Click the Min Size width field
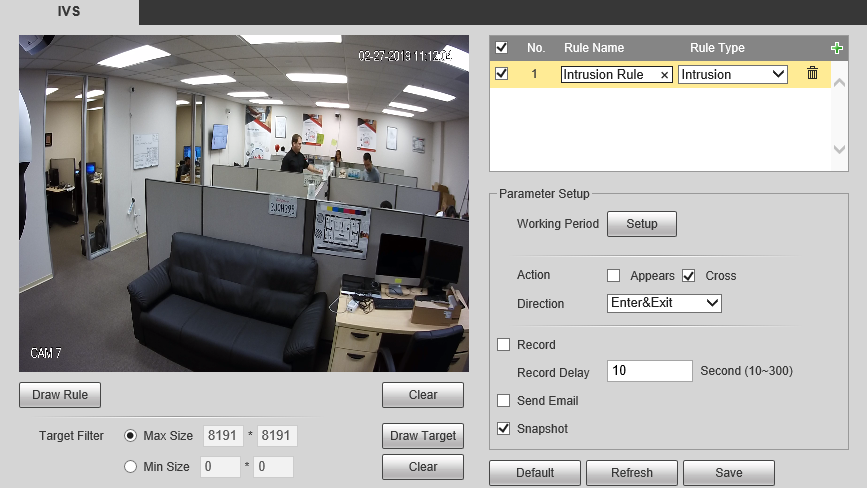 pyautogui.click(x=220, y=466)
